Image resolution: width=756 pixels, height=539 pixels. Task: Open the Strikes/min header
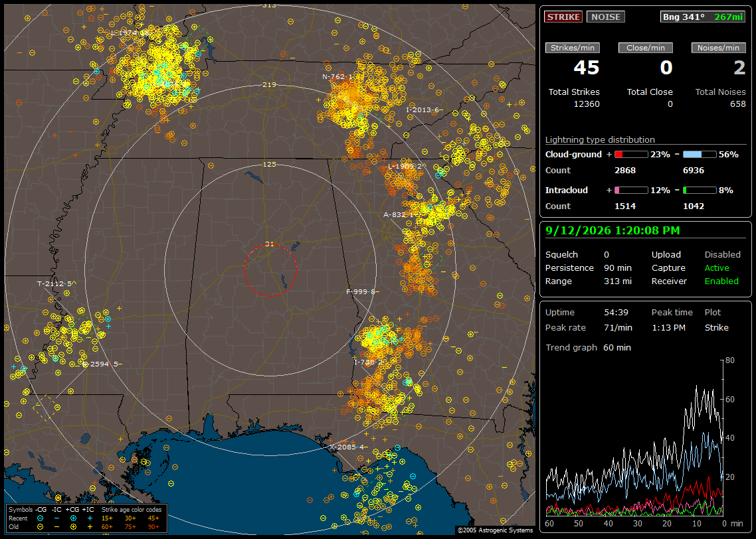(572, 48)
